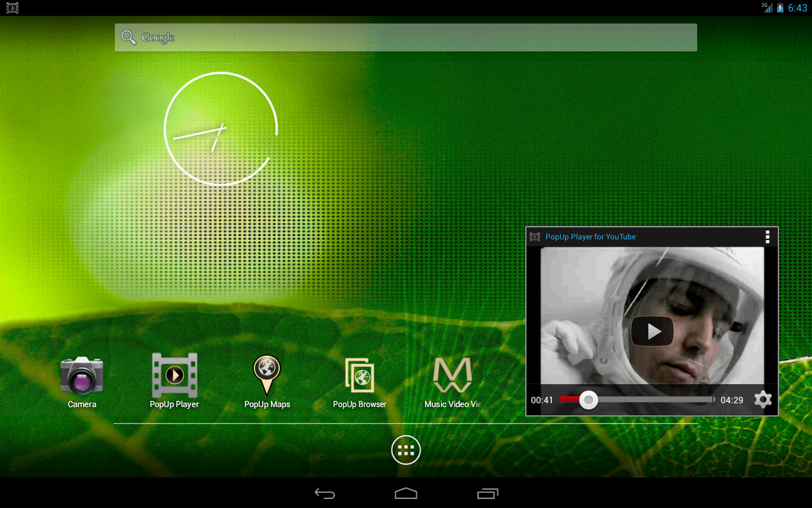Open the all apps drawer
This screenshot has height=508, width=812.
coord(406,450)
